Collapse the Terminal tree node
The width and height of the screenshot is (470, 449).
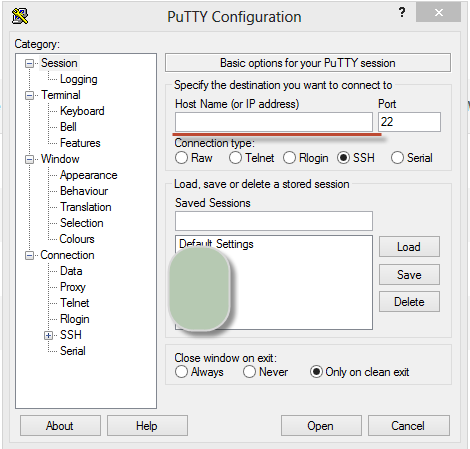30,96
